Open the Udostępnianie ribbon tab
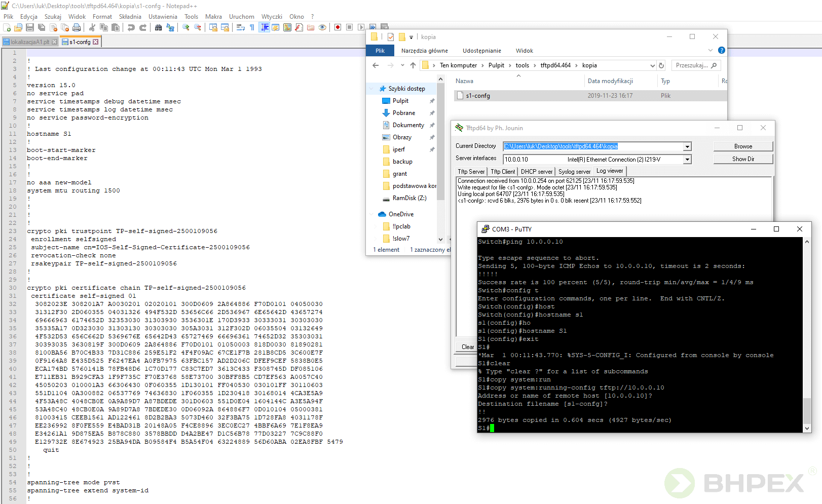 tap(481, 51)
